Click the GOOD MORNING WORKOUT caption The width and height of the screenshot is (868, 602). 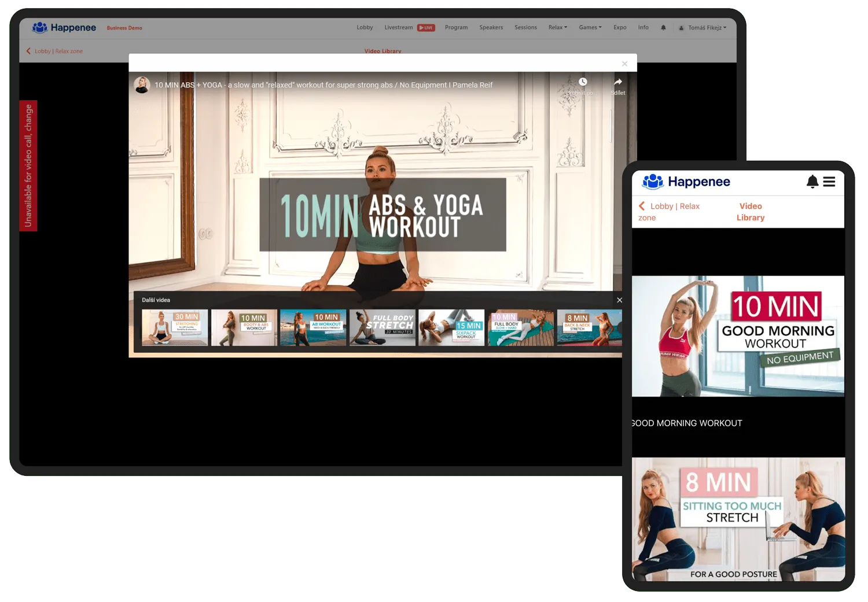[687, 423]
